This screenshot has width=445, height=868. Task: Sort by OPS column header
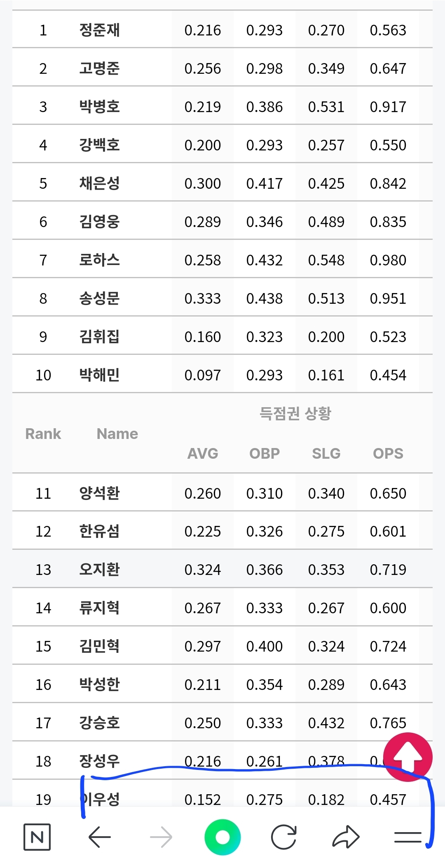point(388,453)
